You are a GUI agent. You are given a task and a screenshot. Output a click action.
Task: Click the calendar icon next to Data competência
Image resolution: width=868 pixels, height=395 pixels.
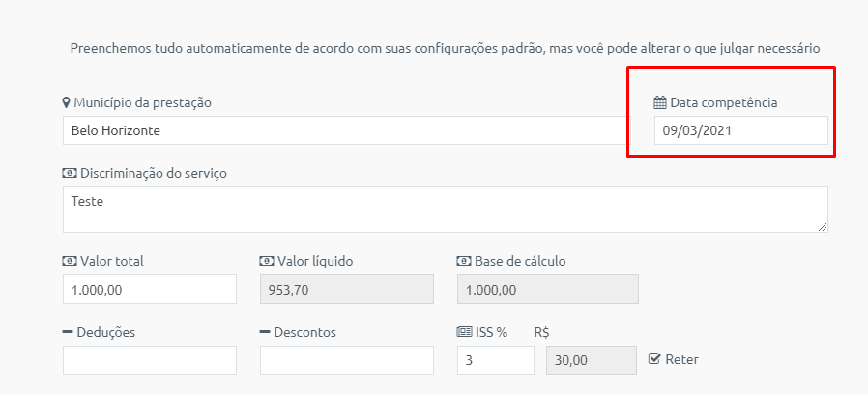click(659, 102)
